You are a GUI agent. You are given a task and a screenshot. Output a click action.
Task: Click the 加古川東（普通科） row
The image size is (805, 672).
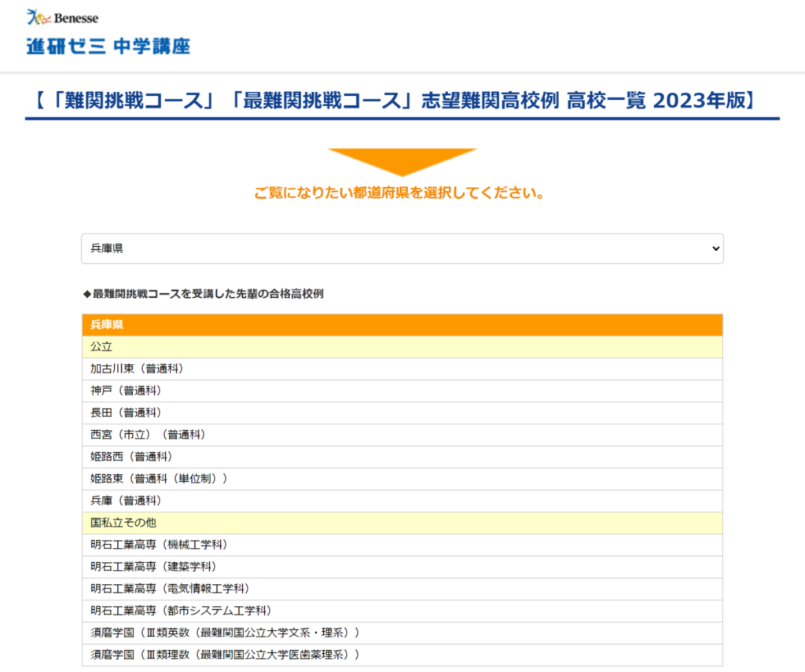pyautogui.click(x=137, y=369)
